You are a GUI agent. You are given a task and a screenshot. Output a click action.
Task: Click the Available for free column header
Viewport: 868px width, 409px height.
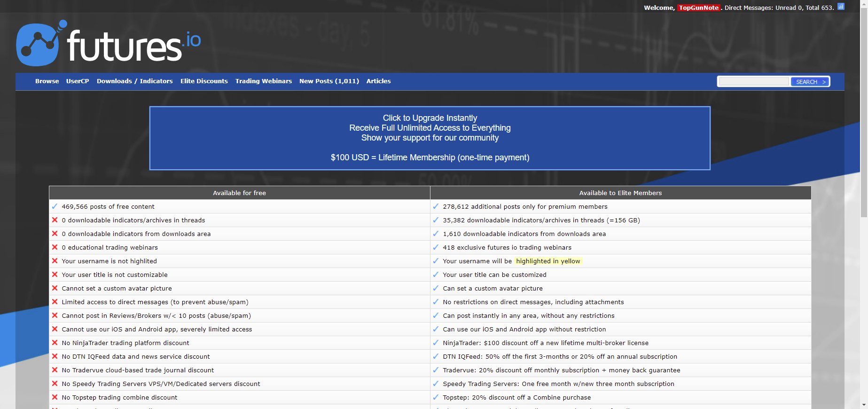240,193
